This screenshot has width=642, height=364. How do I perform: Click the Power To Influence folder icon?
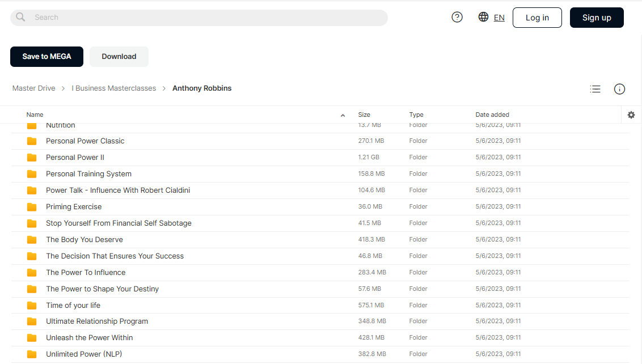32,272
